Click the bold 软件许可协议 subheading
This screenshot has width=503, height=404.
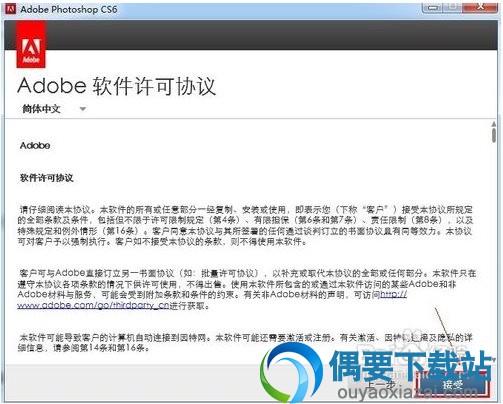(47, 178)
